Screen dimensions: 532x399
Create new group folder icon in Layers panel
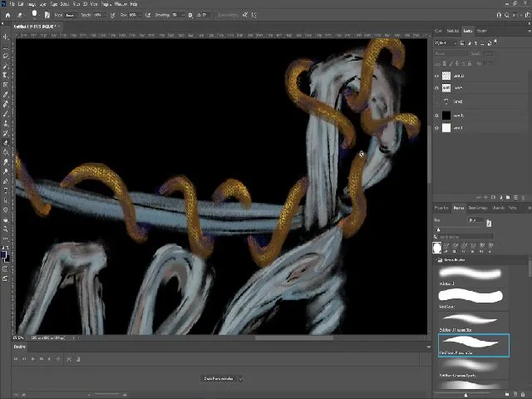508,198
